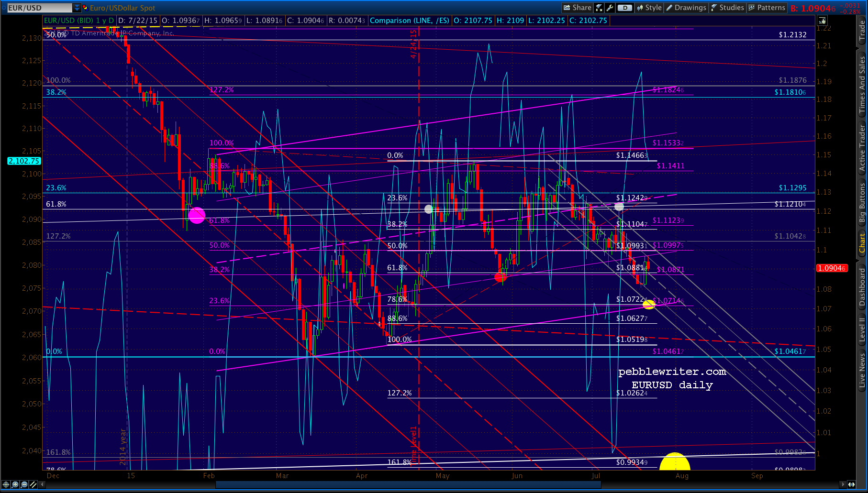Viewport: 868px width, 493px height.
Task: Open the Level II side tab
Action: click(862, 330)
